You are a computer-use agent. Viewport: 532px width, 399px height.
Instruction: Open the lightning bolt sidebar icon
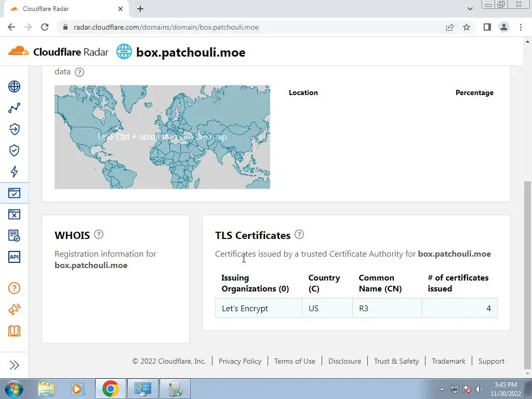click(x=14, y=171)
